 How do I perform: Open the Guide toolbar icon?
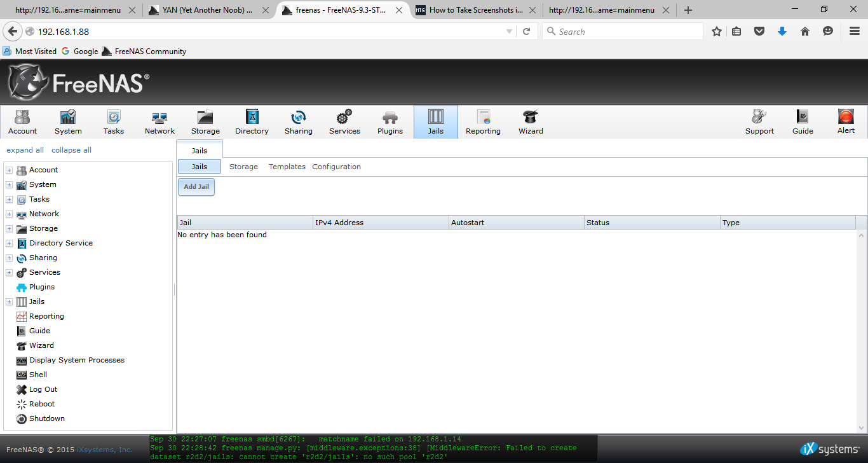(x=803, y=121)
